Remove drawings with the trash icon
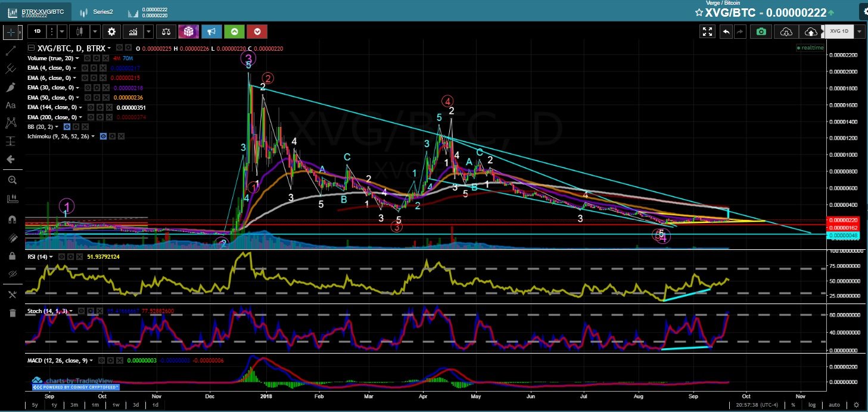This screenshot has height=412, width=868. point(11,312)
